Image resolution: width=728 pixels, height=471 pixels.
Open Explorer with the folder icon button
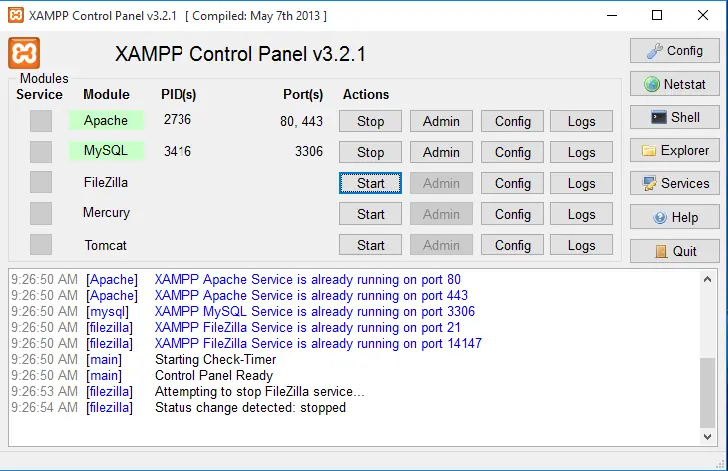click(x=675, y=150)
